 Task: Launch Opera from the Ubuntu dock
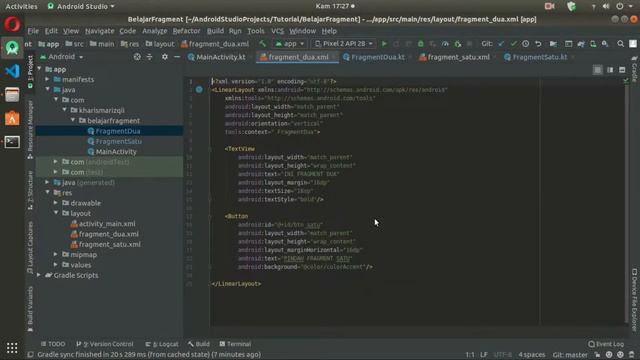point(12,24)
